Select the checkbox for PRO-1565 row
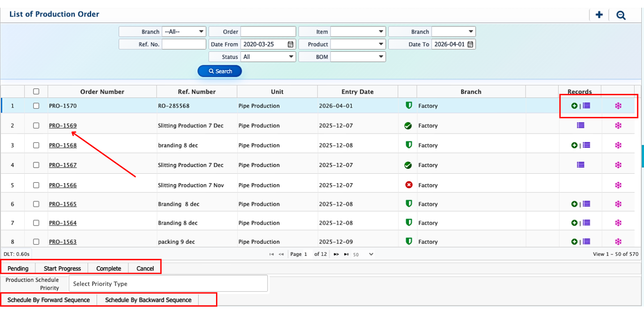 coord(36,204)
